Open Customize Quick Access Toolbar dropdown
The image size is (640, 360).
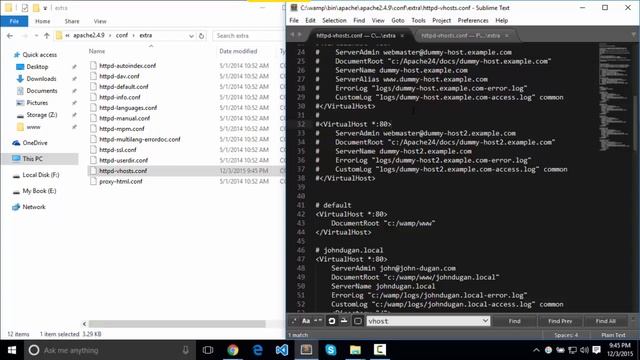coord(45,8)
